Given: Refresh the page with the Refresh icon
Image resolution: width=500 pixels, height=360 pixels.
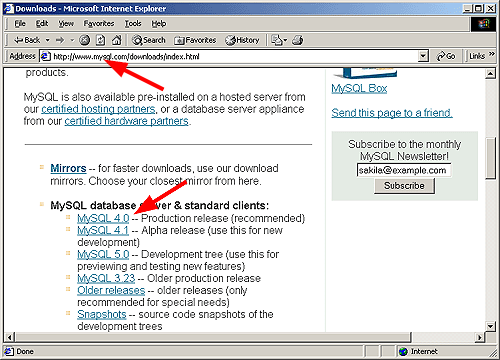Looking at the screenshot, I should point(101,40).
